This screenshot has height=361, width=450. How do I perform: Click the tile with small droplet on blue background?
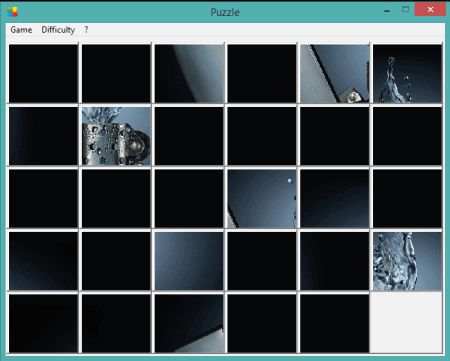[262, 199]
